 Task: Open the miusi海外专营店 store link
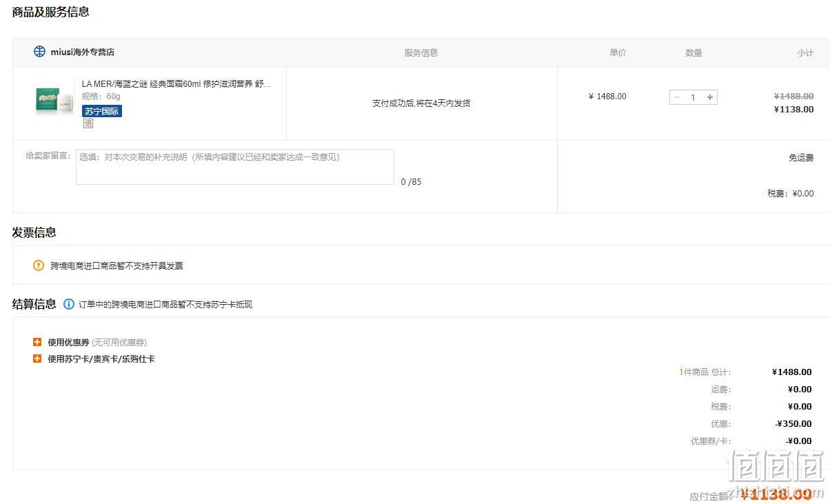[83, 52]
